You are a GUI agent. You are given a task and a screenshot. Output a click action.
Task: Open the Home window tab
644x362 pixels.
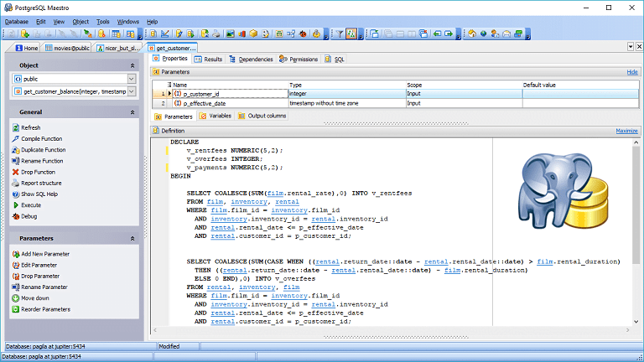tap(27, 48)
